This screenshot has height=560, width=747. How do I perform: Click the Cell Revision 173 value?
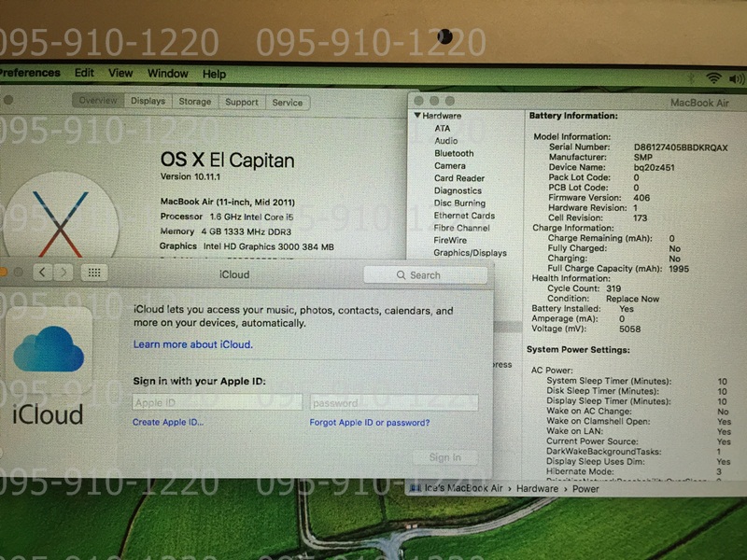(640, 218)
